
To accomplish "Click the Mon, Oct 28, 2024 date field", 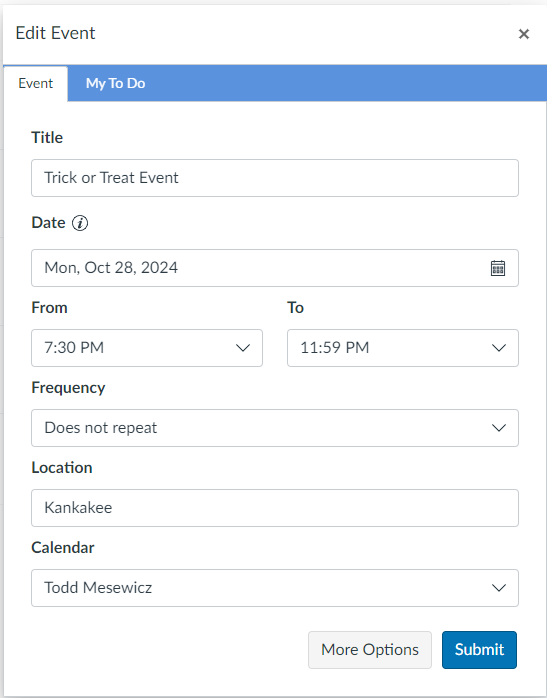I will point(275,268).
